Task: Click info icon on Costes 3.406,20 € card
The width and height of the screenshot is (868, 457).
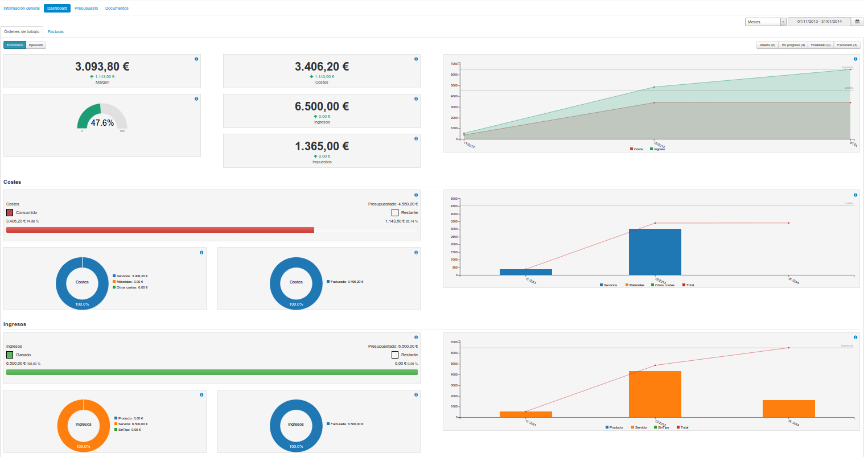Action: (x=416, y=59)
